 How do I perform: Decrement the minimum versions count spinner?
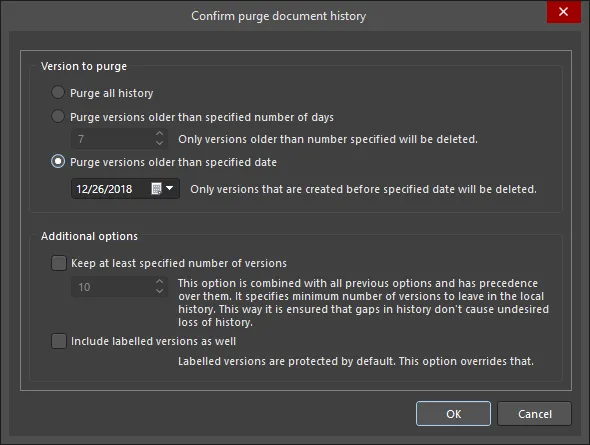160,291
